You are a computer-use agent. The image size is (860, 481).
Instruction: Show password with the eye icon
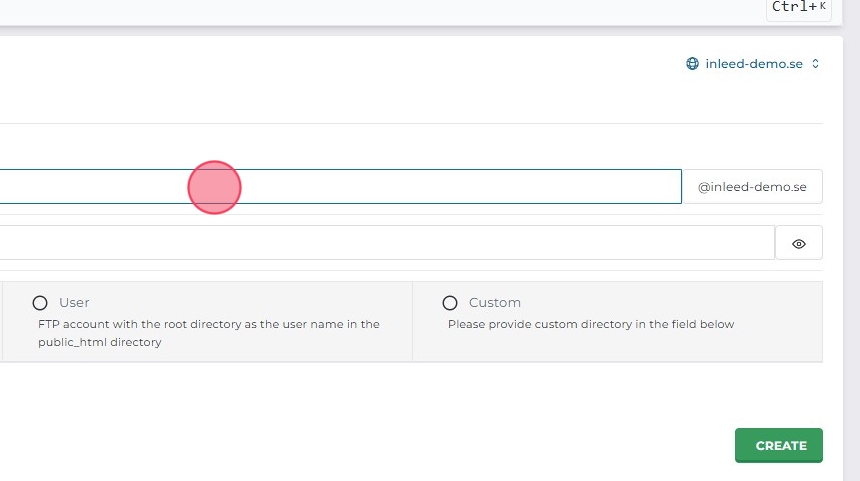coord(799,243)
